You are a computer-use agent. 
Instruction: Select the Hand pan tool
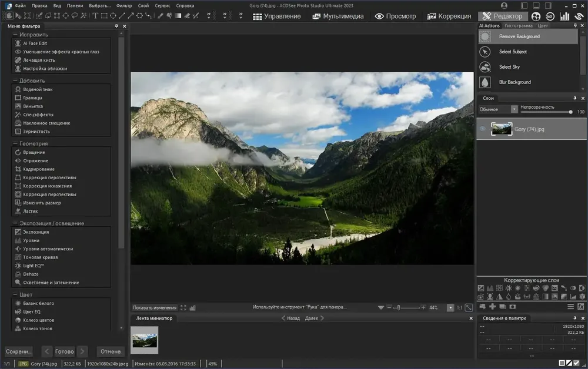[x=9, y=16]
